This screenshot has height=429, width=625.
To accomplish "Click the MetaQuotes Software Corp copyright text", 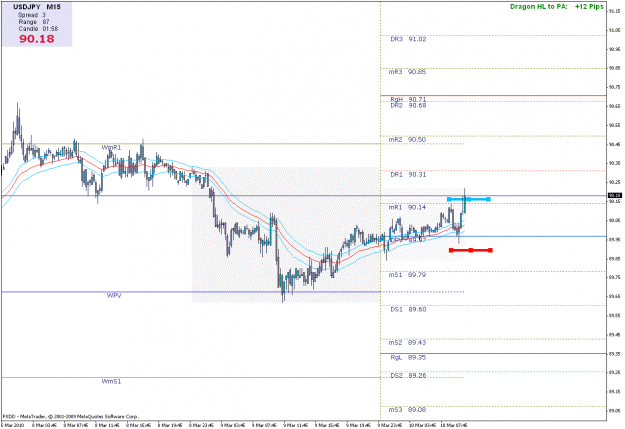I will pos(71,417).
